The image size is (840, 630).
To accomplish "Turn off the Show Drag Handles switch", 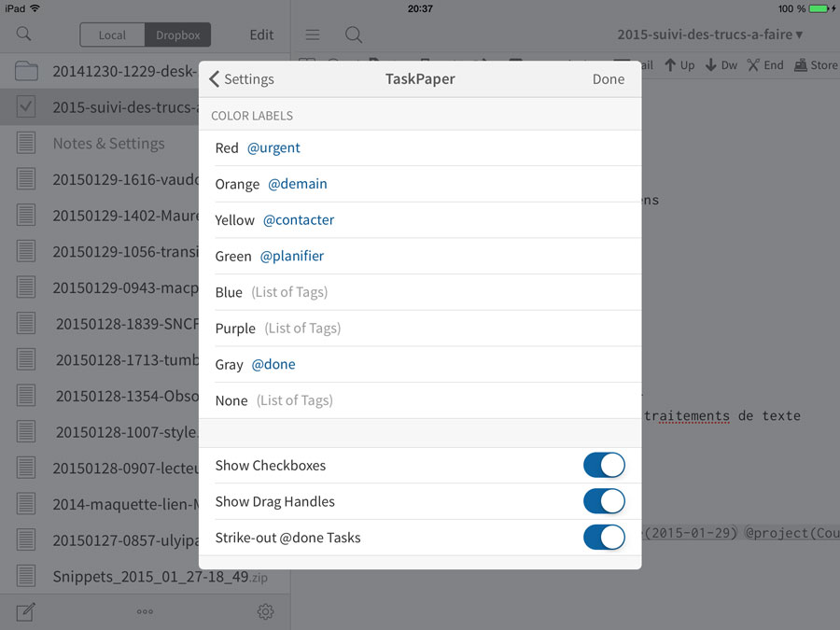I will [x=604, y=501].
